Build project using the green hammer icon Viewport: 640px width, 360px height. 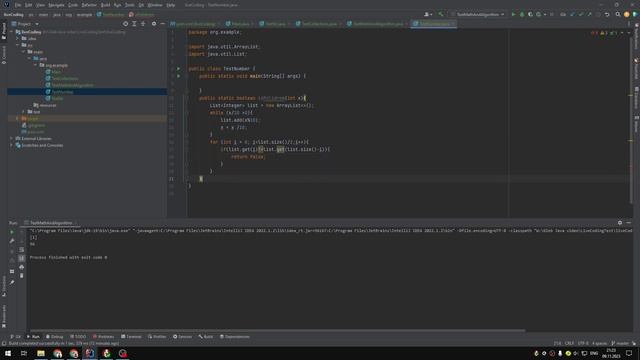(441, 14)
